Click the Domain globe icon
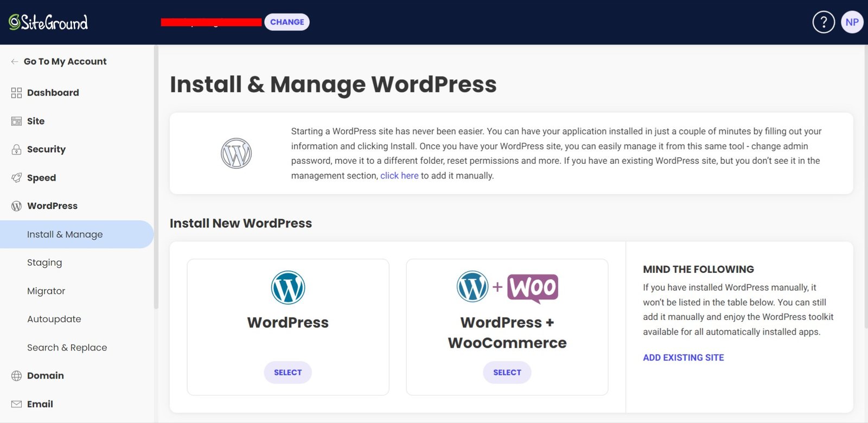The image size is (868, 423). [16, 376]
